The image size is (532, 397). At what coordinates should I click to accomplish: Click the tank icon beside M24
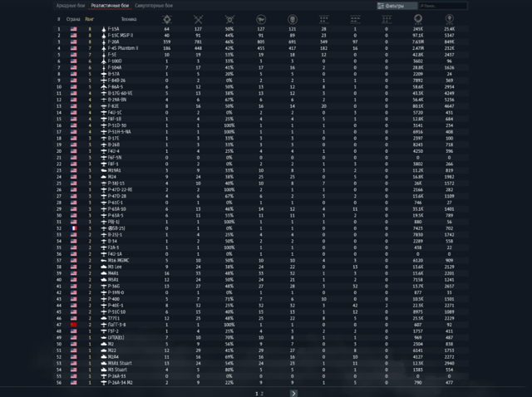pos(104,177)
